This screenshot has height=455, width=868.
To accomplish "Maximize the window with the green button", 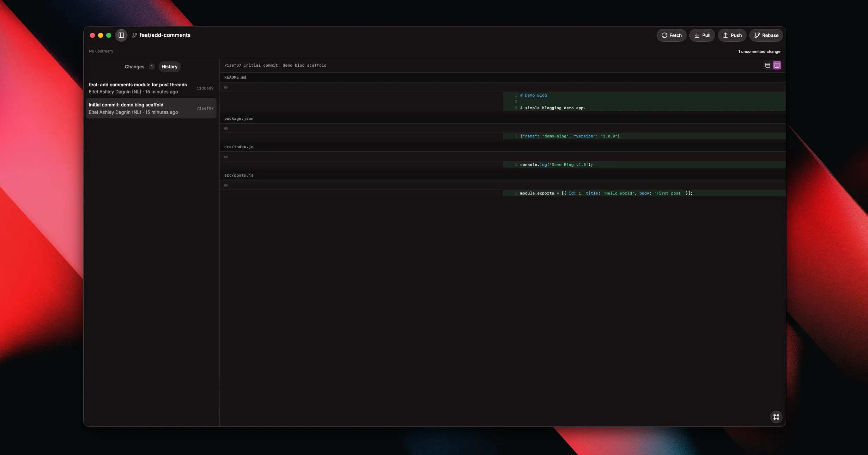I will 109,35.
